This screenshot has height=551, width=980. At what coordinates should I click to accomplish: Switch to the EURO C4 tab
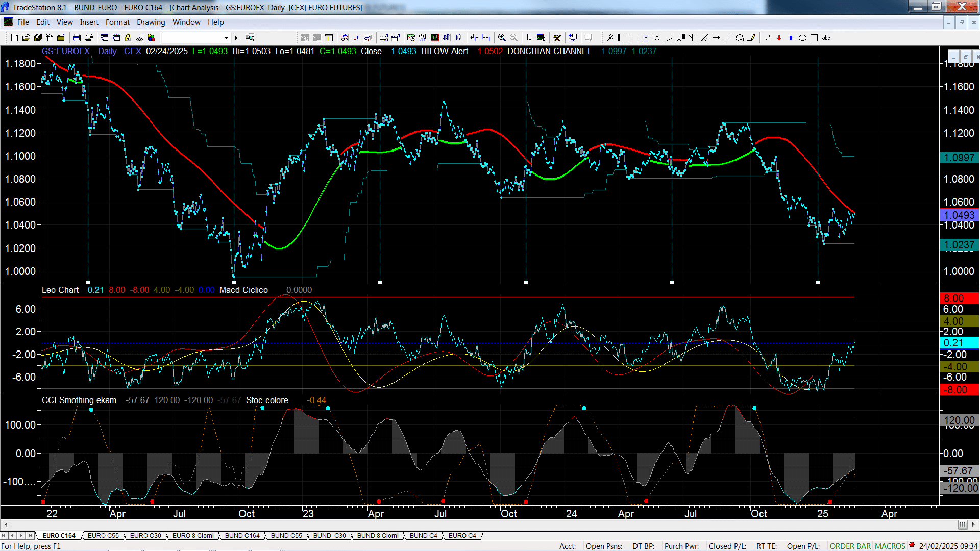point(462,535)
